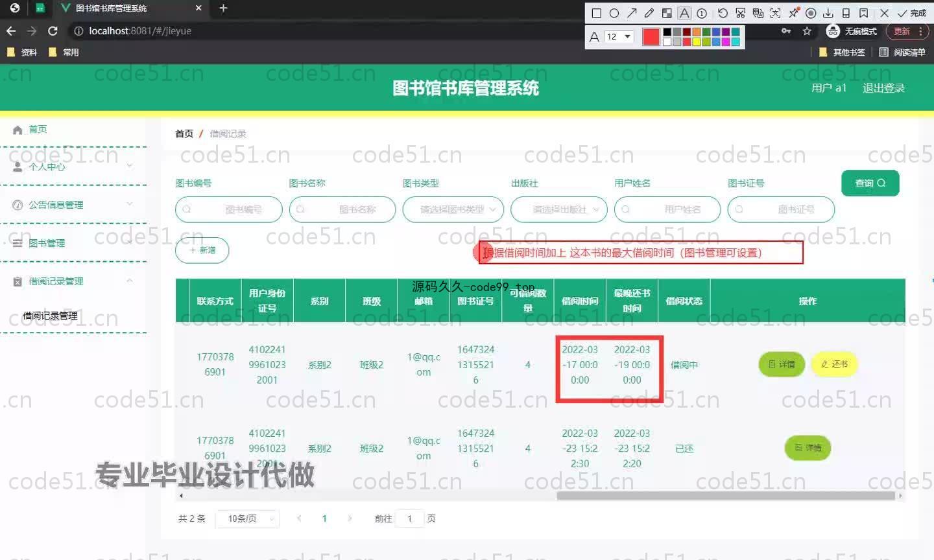Choose the yellow color swatch

[696, 41]
